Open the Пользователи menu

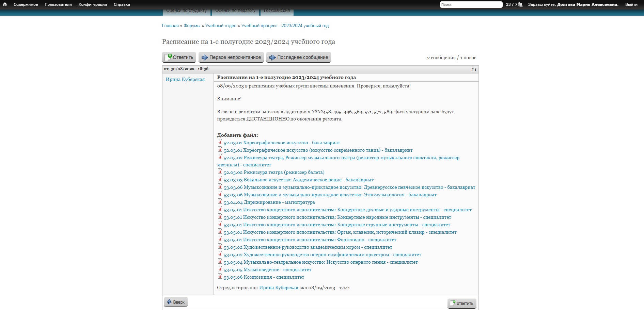pyautogui.click(x=58, y=4)
